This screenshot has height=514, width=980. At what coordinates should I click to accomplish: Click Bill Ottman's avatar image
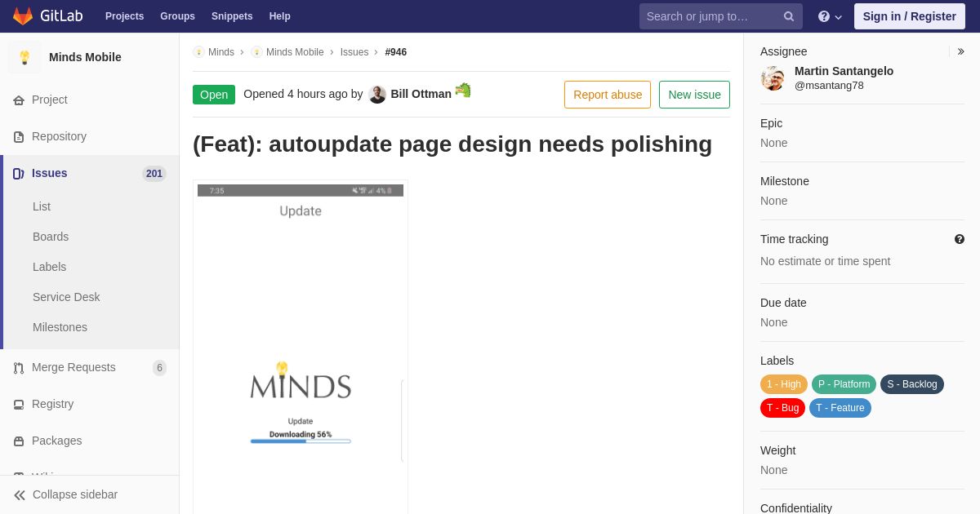click(377, 95)
